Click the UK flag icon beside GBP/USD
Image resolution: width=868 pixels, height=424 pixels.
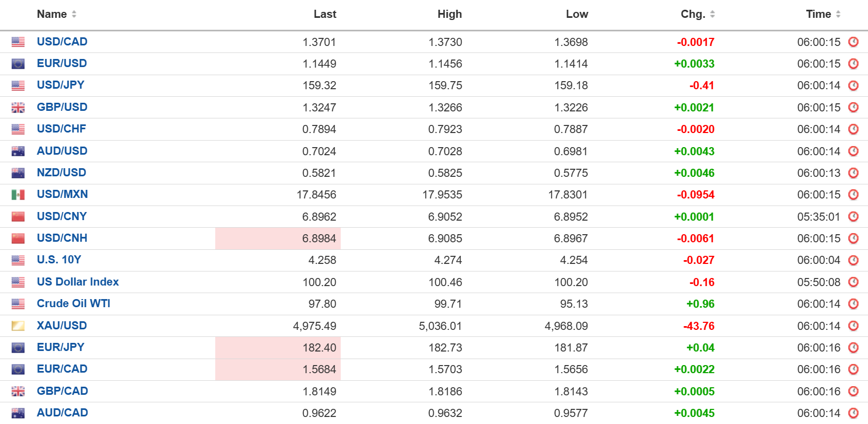click(18, 108)
